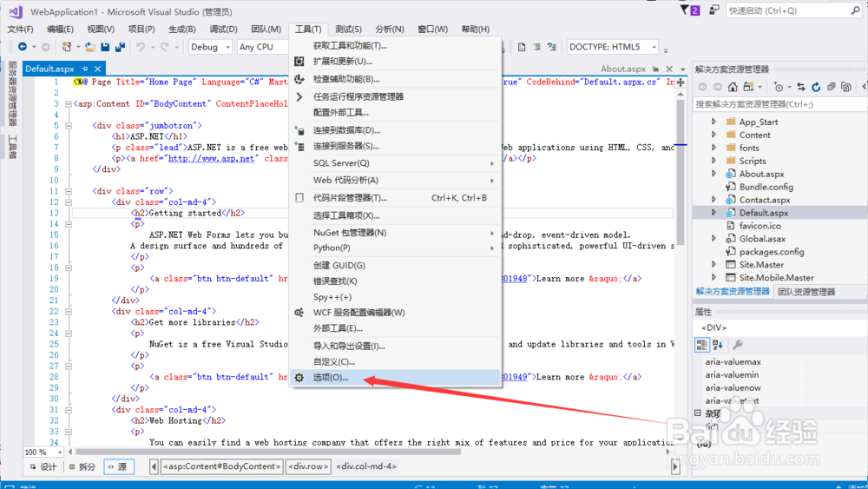Switch to the Source view button
The image size is (868, 489).
pos(117,466)
